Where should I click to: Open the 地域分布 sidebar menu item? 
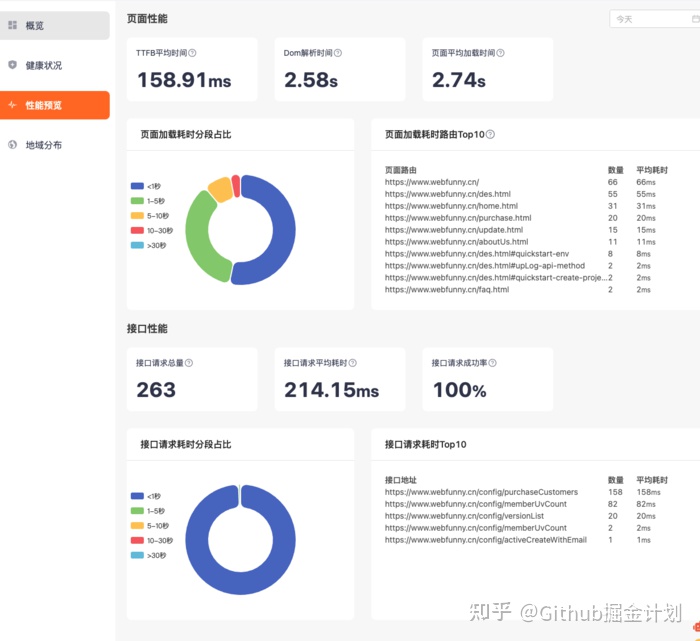point(54,145)
